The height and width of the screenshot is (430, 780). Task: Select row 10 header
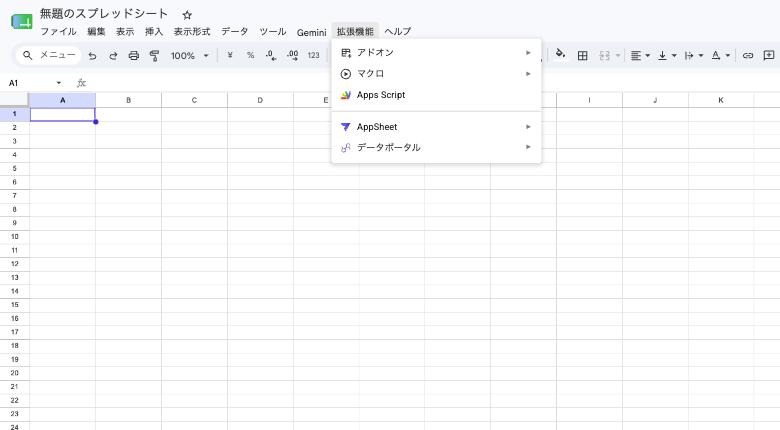(14, 237)
